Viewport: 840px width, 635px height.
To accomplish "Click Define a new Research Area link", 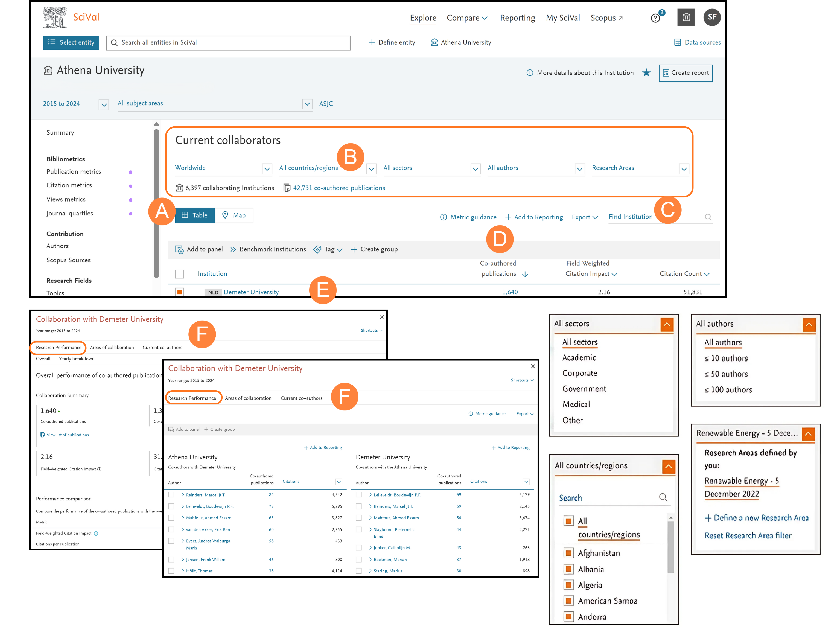I will (x=756, y=518).
